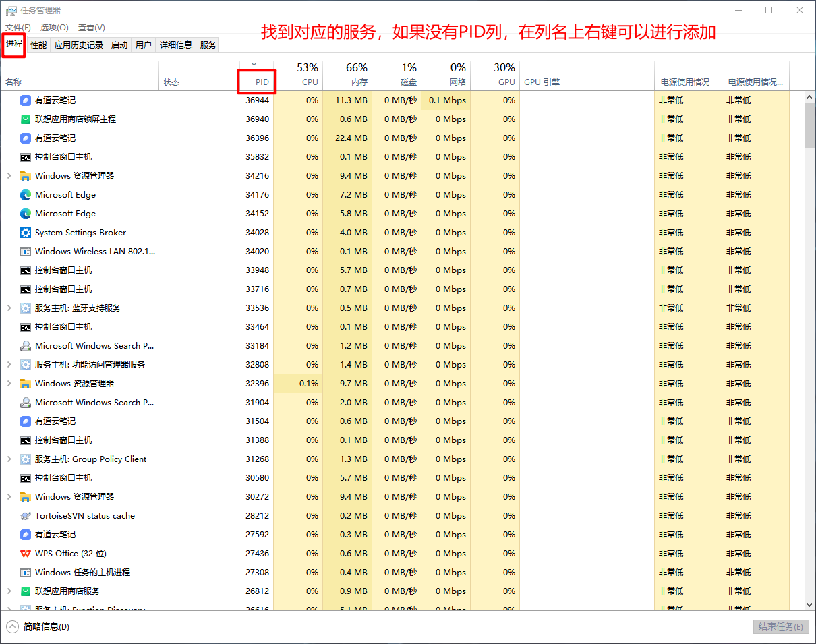816x644 pixels.
Task: Click the console icon in row PID 33948
Action: [x=26, y=270]
